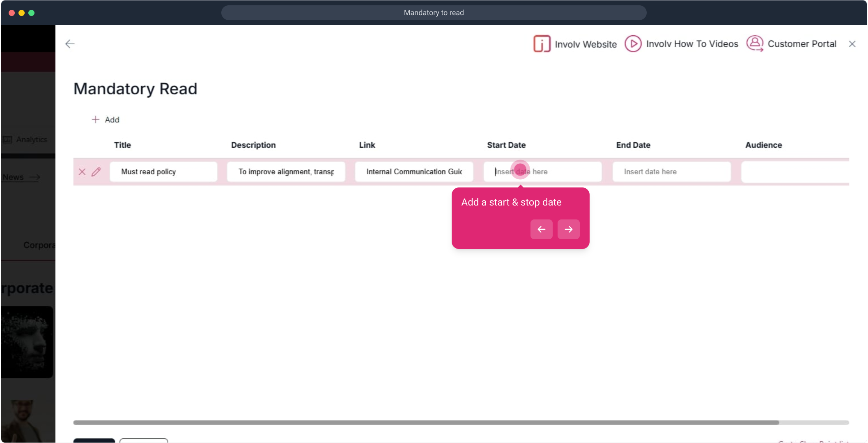Click the End Date column header

(633, 145)
